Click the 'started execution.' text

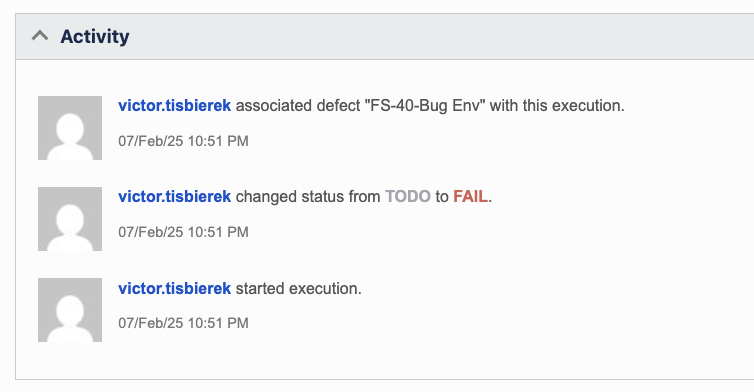[298, 288]
